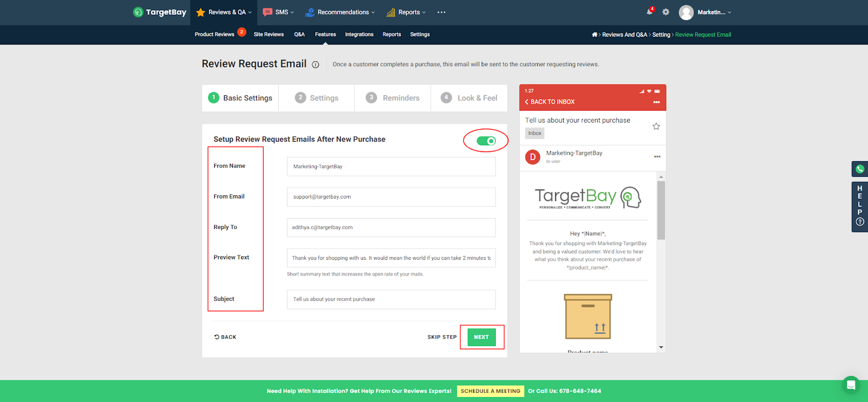Open the three-dot more menu in top bar

(x=442, y=12)
